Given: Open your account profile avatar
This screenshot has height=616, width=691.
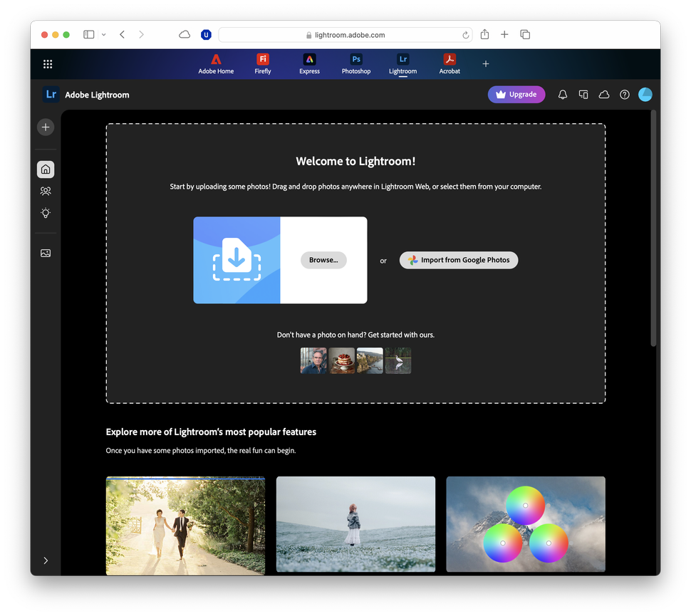Looking at the screenshot, I should 645,94.
